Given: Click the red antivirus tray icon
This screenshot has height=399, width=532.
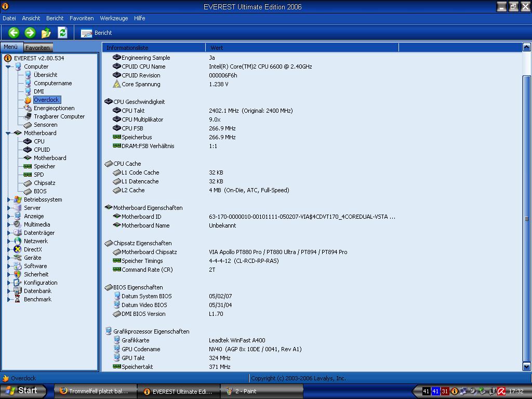Looking at the screenshot, I should 501,391.
